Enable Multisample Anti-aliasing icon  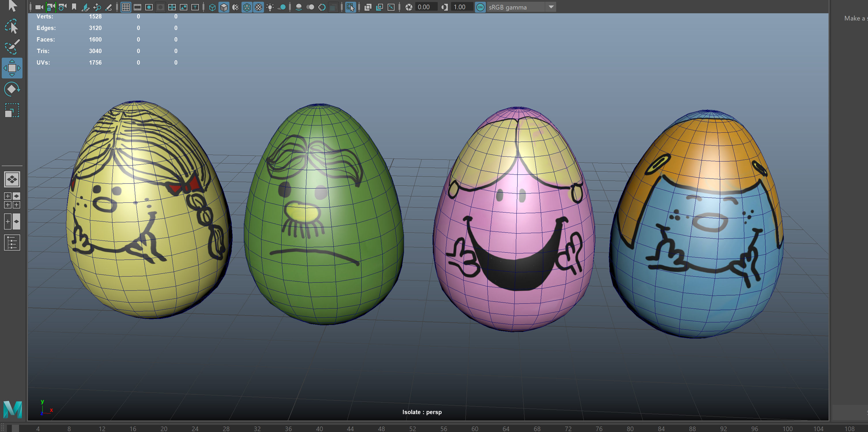click(x=322, y=7)
